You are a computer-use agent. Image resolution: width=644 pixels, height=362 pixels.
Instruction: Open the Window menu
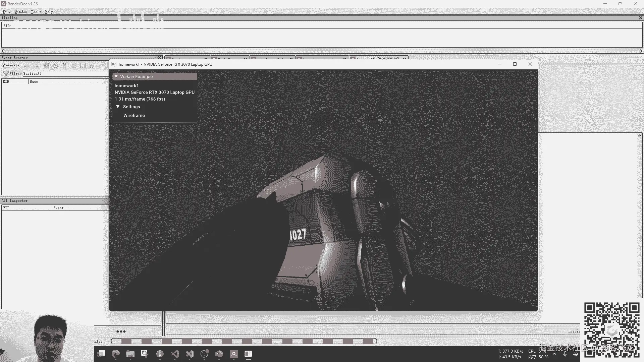(x=21, y=12)
